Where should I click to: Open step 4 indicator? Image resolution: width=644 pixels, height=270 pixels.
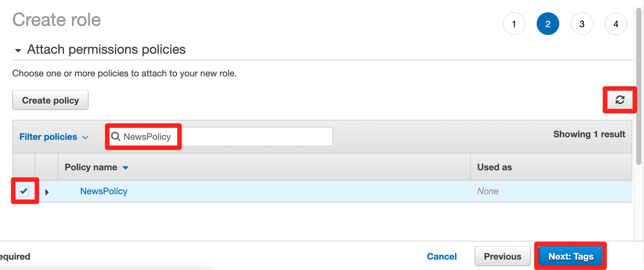(x=616, y=24)
